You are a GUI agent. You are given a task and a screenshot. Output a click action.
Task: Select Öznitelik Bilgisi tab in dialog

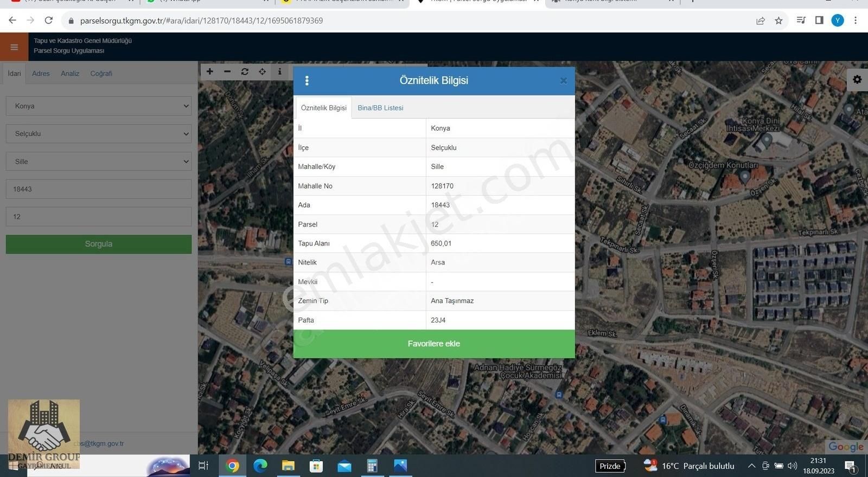324,108
